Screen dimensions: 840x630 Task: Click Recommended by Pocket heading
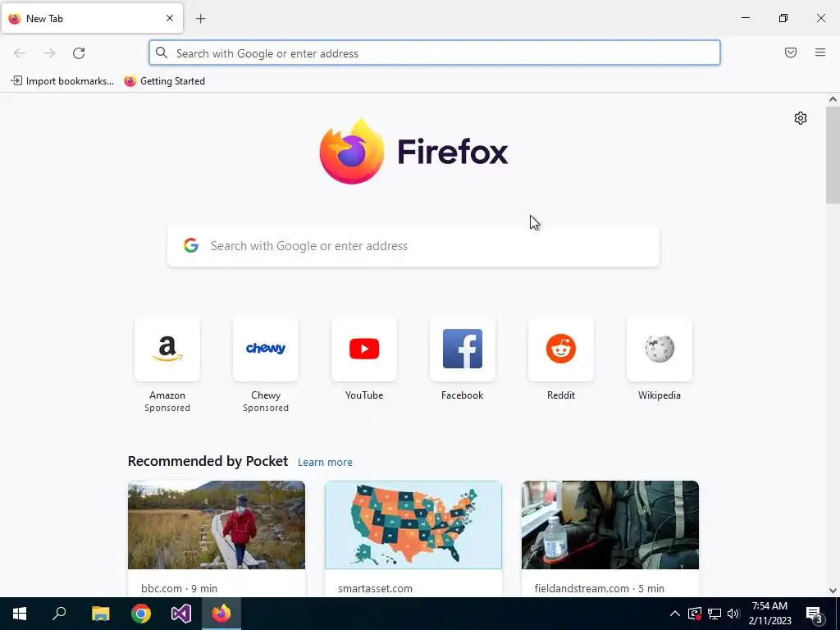tap(208, 461)
